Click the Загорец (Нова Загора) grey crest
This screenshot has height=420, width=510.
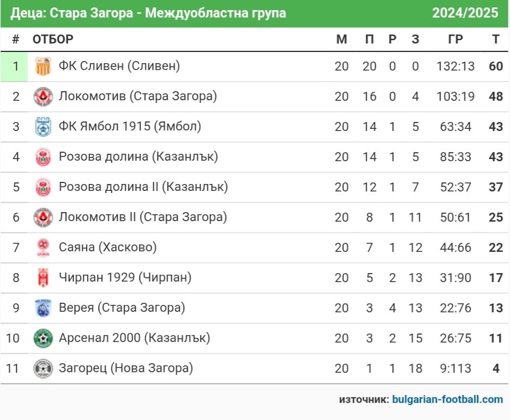pyautogui.click(x=43, y=369)
